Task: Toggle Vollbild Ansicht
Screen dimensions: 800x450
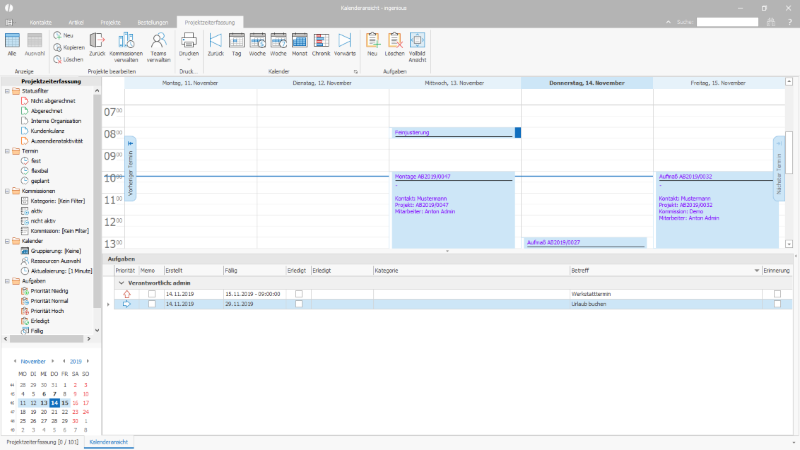Action: pyautogui.click(x=417, y=47)
